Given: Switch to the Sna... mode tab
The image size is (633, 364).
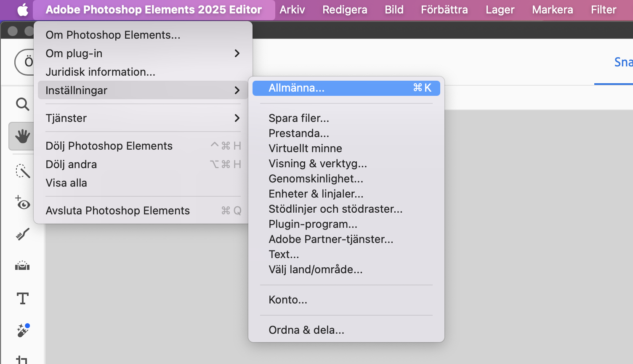Looking at the screenshot, I should 623,62.
